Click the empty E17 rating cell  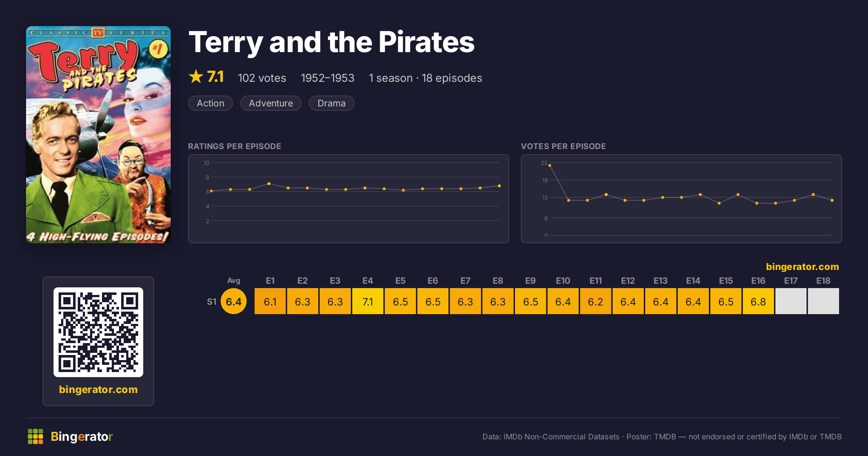pyautogui.click(x=791, y=301)
